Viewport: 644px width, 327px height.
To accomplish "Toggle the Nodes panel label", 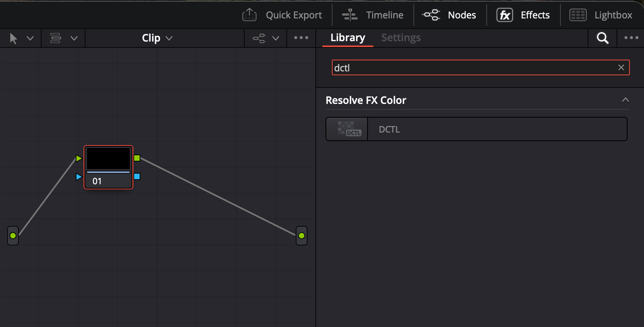I will [462, 15].
